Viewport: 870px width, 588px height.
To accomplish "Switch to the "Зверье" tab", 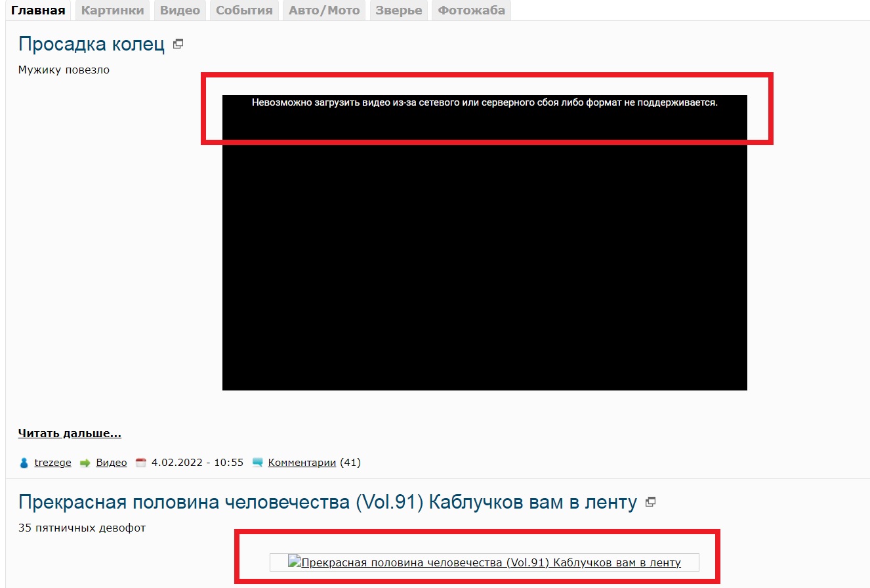I will (399, 10).
